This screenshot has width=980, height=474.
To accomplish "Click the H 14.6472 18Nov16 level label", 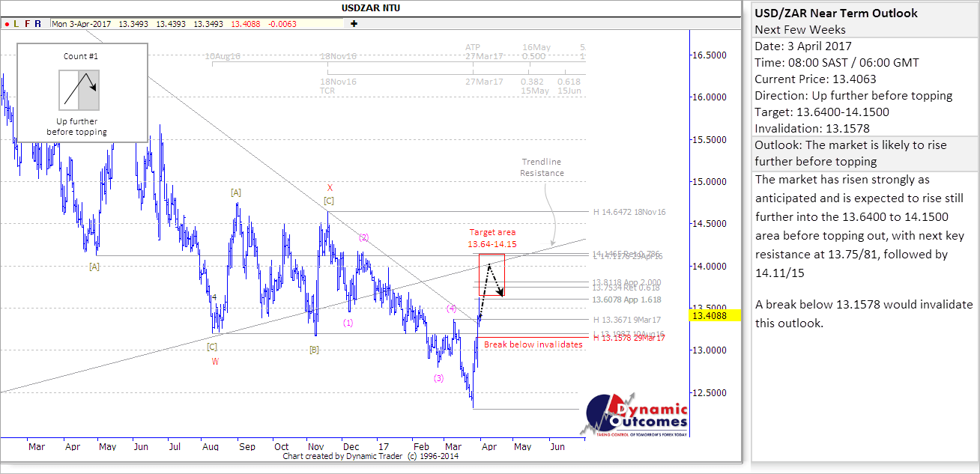I will pos(629,212).
